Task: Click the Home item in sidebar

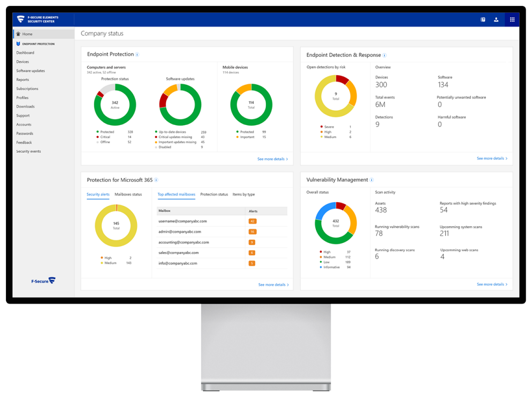Action: point(44,34)
